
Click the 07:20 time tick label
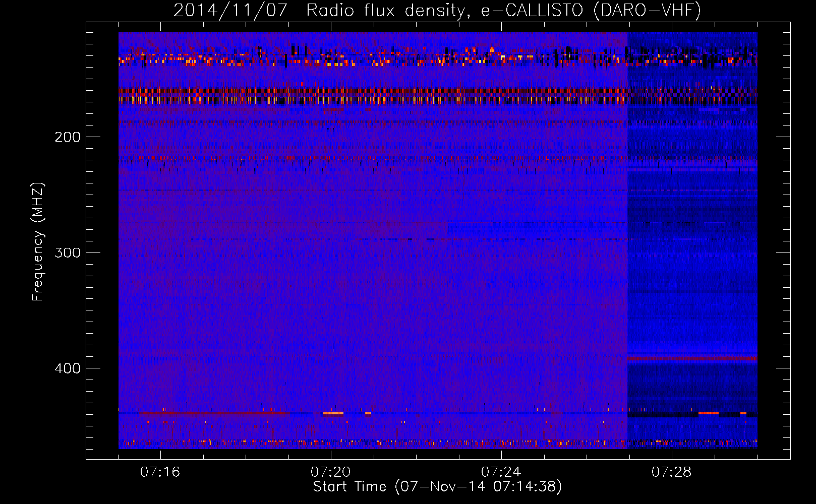pos(330,472)
